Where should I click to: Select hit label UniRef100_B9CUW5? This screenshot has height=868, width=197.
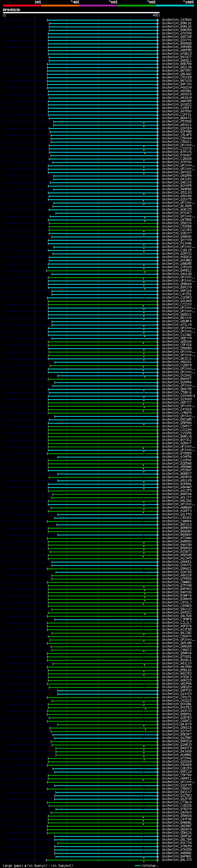177,419
